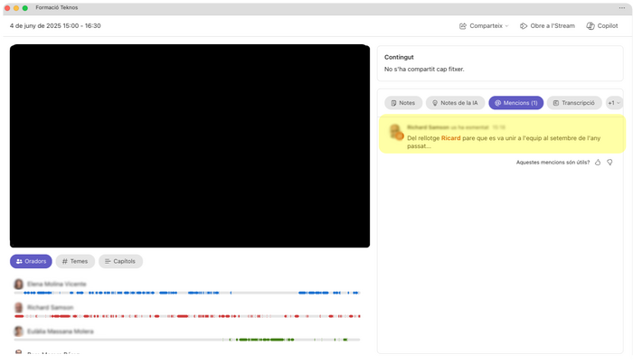Screen dimensions: 633x364
Task: Click the Eulàlia Massana Molera speaker name
Action: pyautogui.click(x=61, y=331)
